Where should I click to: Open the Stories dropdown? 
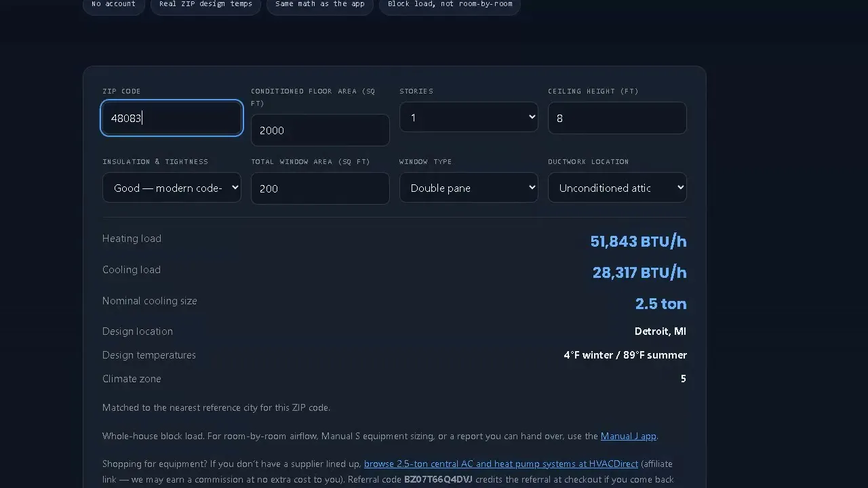(469, 117)
